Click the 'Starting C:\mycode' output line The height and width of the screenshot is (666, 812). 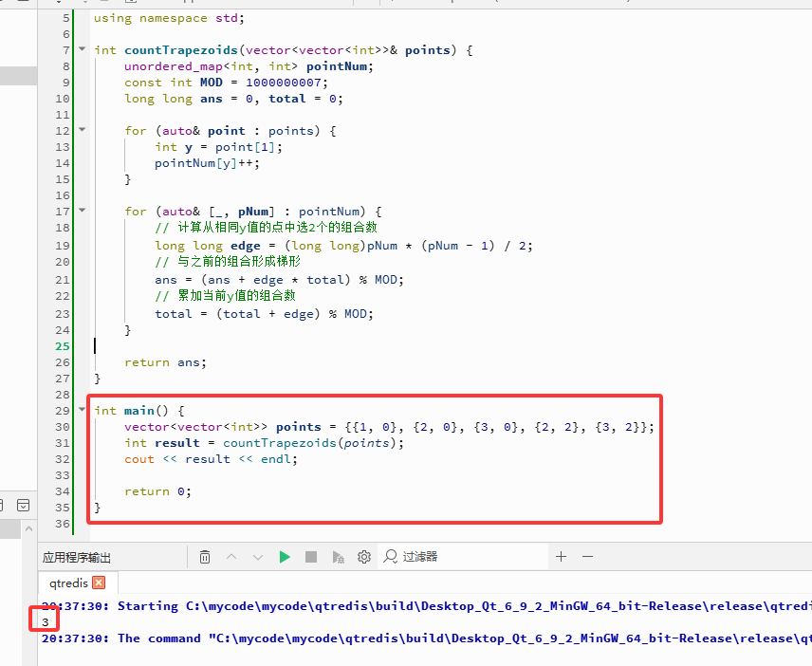pos(427,606)
